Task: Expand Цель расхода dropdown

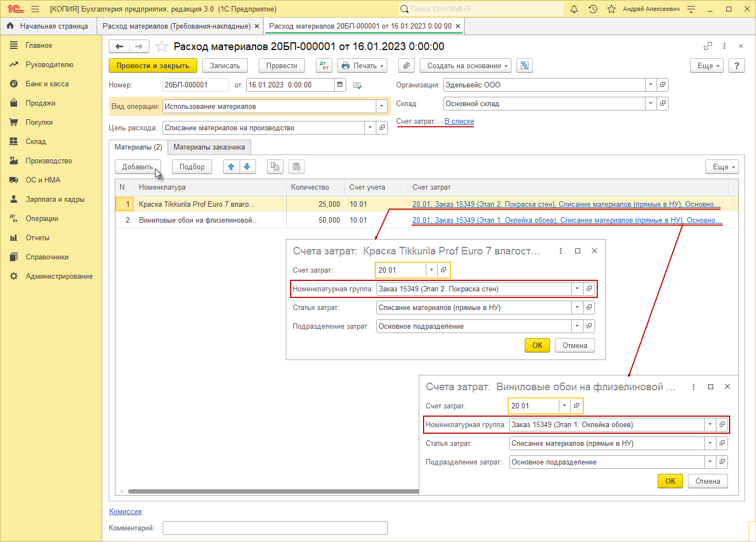Action: point(370,128)
